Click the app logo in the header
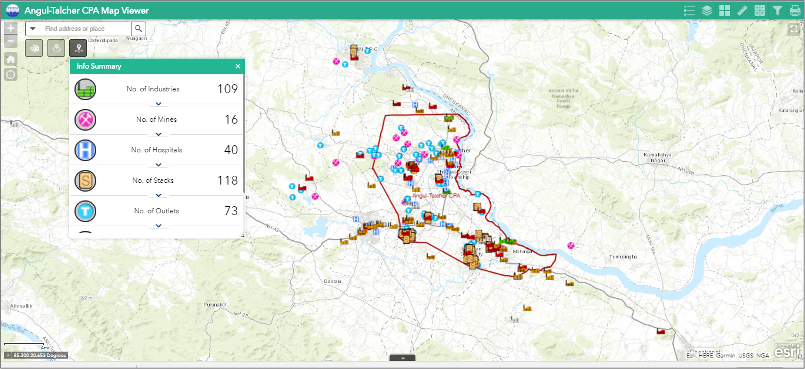Viewport: 805px width, 369px height. click(12, 10)
